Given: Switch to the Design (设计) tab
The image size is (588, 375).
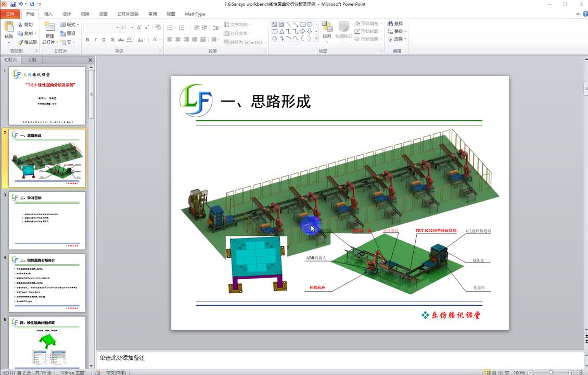Looking at the screenshot, I should pyautogui.click(x=67, y=14).
